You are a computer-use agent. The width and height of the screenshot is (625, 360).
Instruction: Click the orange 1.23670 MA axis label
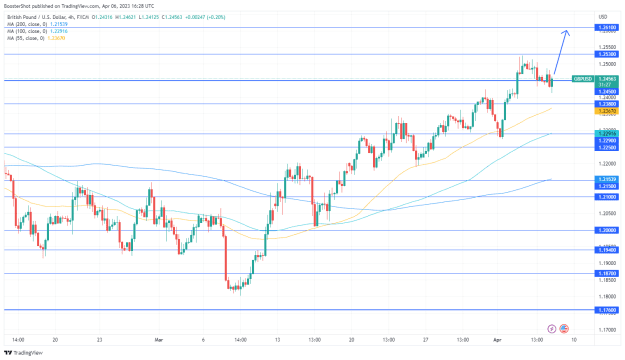coord(607,111)
